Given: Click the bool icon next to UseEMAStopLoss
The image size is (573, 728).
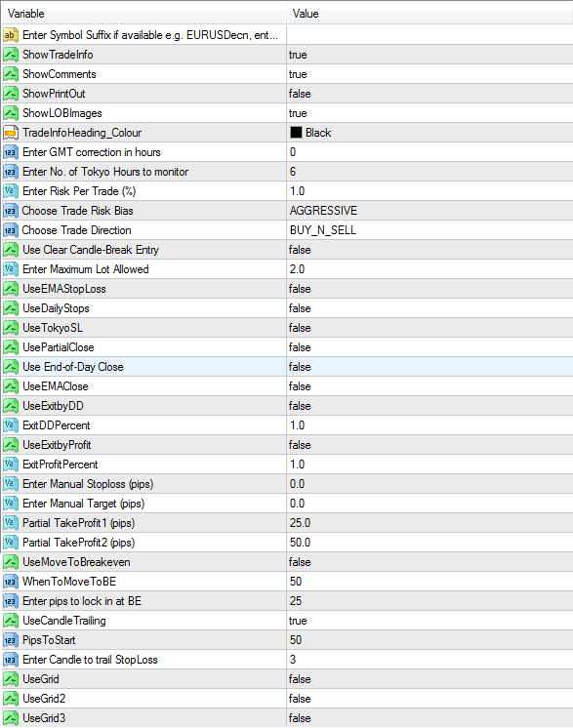Looking at the screenshot, I should (10, 288).
